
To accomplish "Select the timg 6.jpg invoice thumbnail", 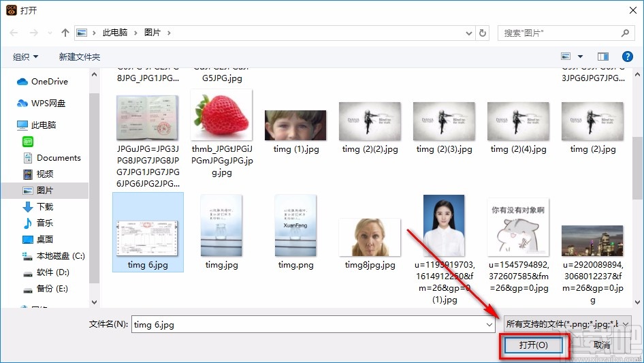I will pyautogui.click(x=148, y=238).
